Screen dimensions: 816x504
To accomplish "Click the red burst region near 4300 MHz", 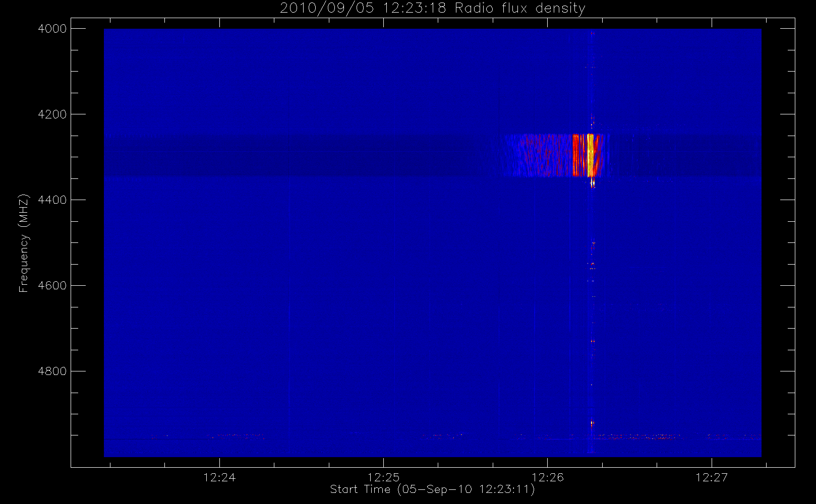I will [x=575, y=155].
